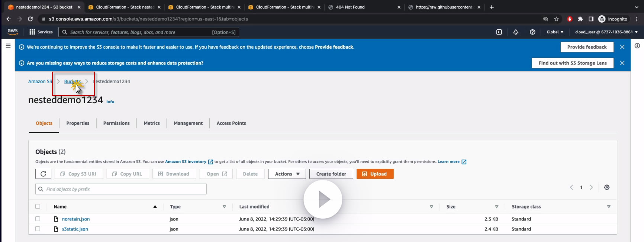Open the Amazon S3 inventory link
This screenshot has width=644, height=242.
[x=189, y=162]
